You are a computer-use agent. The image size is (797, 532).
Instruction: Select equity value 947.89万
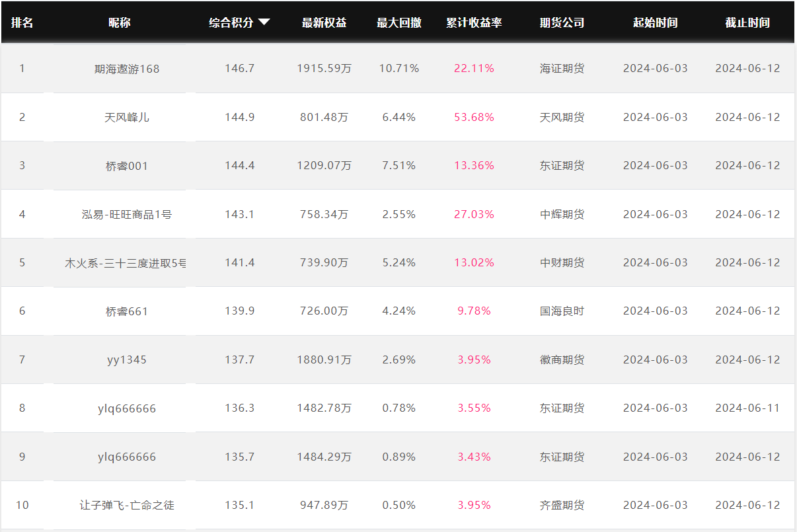[x=324, y=505]
